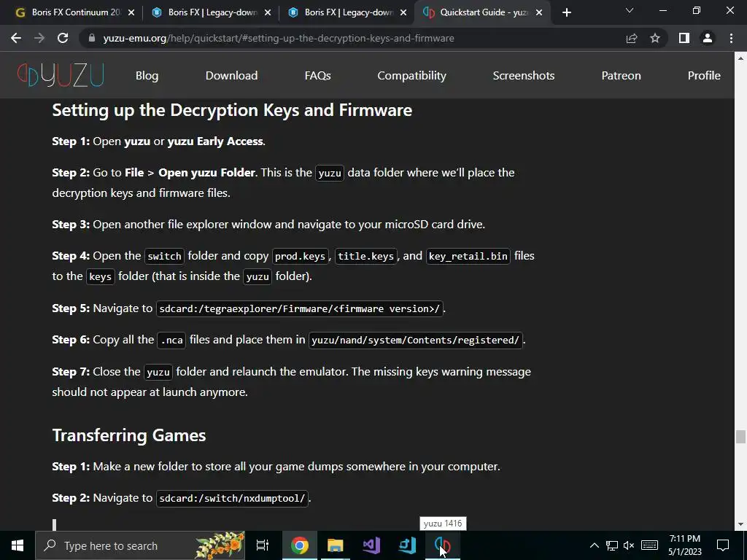747x560 pixels.
Task: Click the Setting up the Decryption Keys heading
Action: [232, 110]
